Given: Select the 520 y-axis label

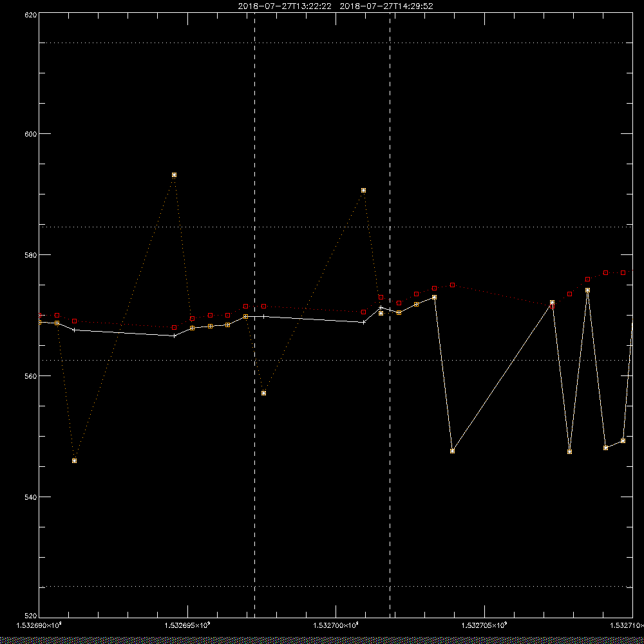Looking at the screenshot, I should click(x=31, y=616).
